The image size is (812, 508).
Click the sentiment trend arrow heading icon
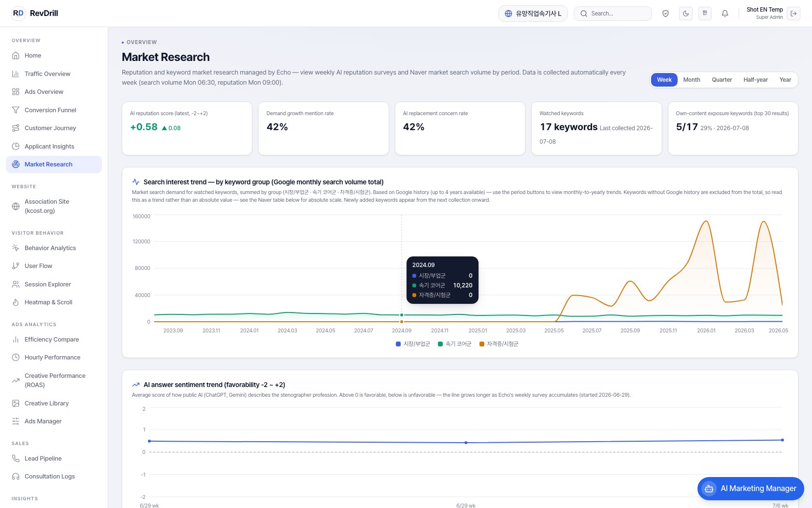click(136, 385)
